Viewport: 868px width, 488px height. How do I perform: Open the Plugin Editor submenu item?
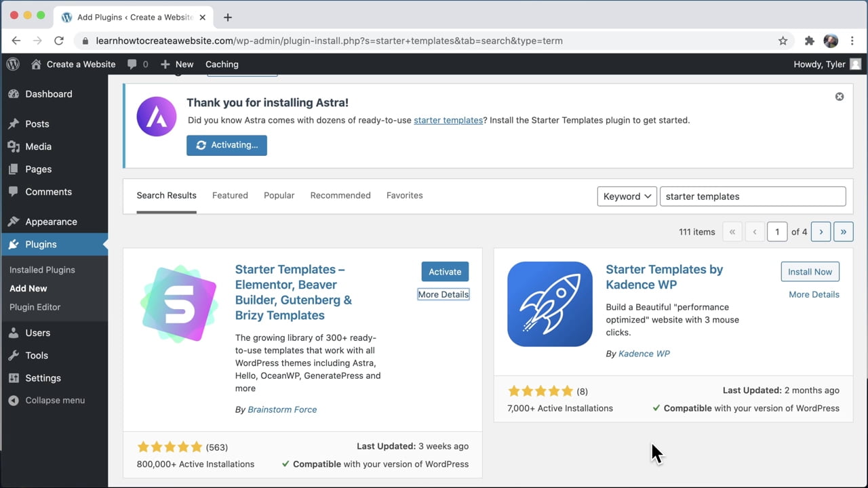(35, 307)
